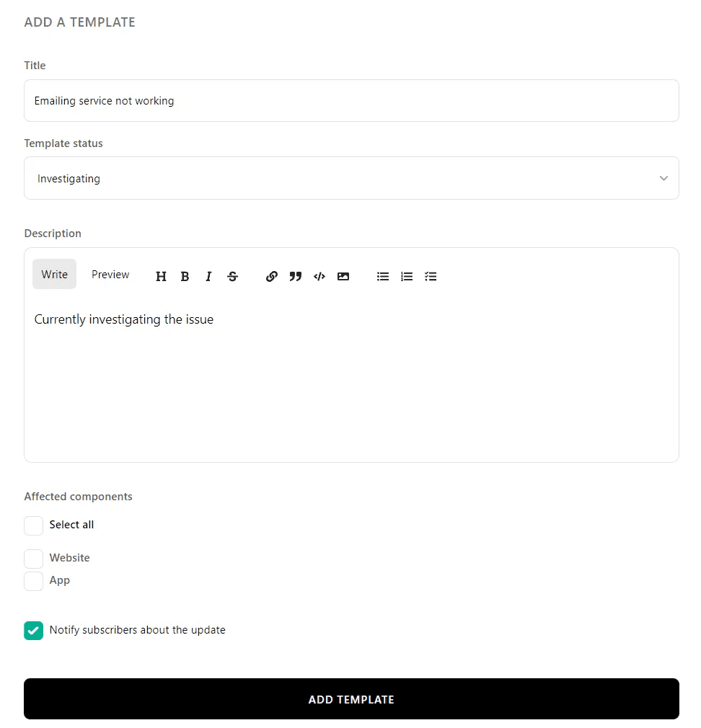Image resolution: width=701 pixels, height=728 pixels.
Task: Insert a heading with the H icon
Action: coord(161,277)
